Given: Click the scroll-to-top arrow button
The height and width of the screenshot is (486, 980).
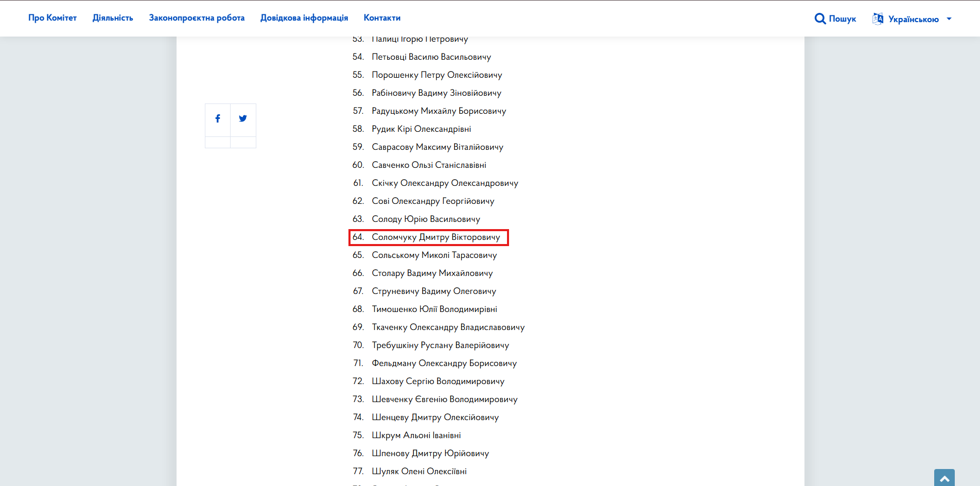Looking at the screenshot, I should [x=944, y=478].
